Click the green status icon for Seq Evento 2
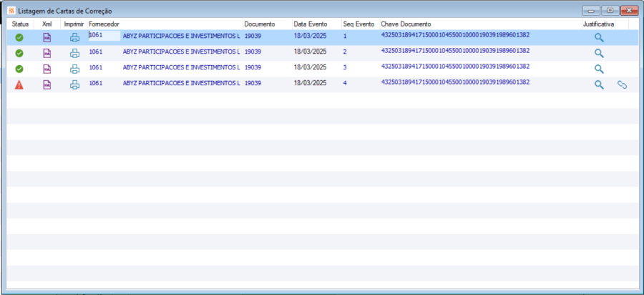The width and height of the screenshot is (644, 295). [x=19, y=54]
